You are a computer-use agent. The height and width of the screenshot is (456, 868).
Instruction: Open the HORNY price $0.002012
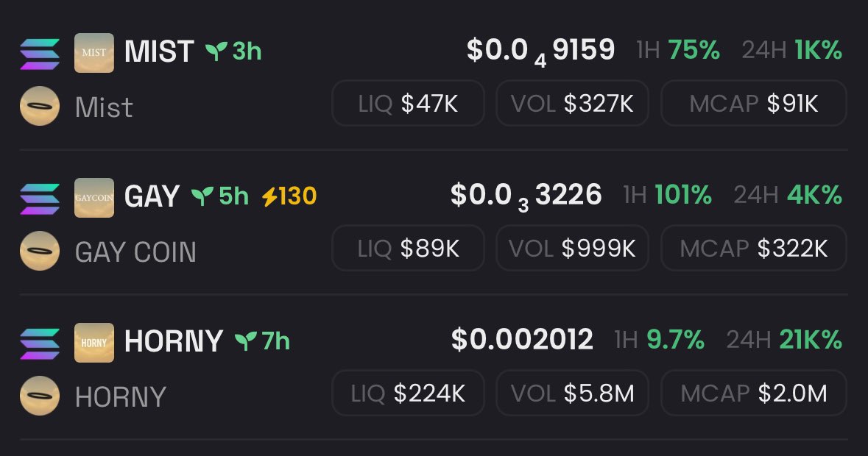[522, 339]
